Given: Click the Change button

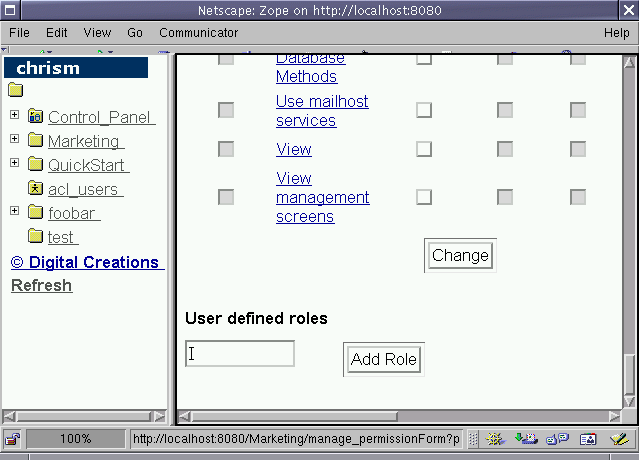Looking at the screenshot, I should 460,255.
